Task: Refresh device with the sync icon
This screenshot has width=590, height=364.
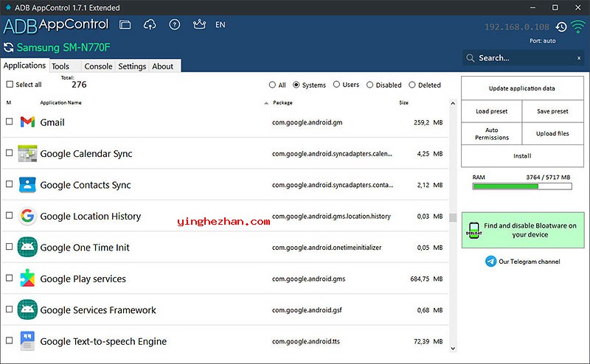Action: point(9,48)
